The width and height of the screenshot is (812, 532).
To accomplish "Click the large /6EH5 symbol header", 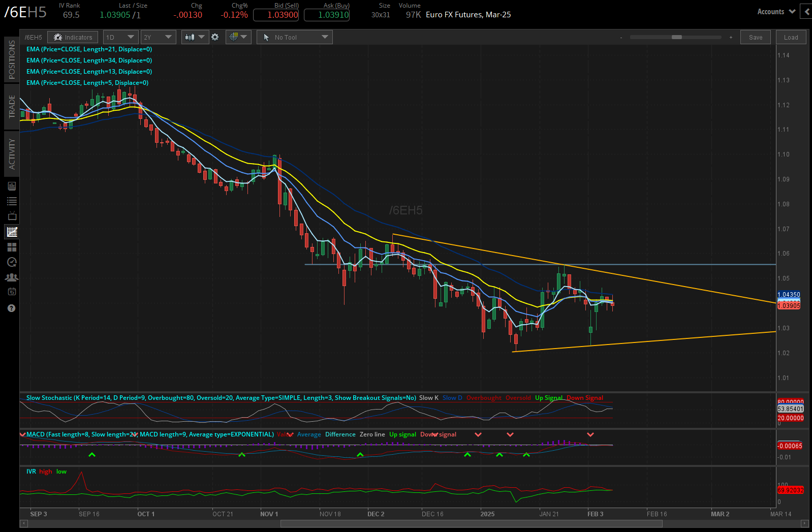I will (x=25, y=12).
